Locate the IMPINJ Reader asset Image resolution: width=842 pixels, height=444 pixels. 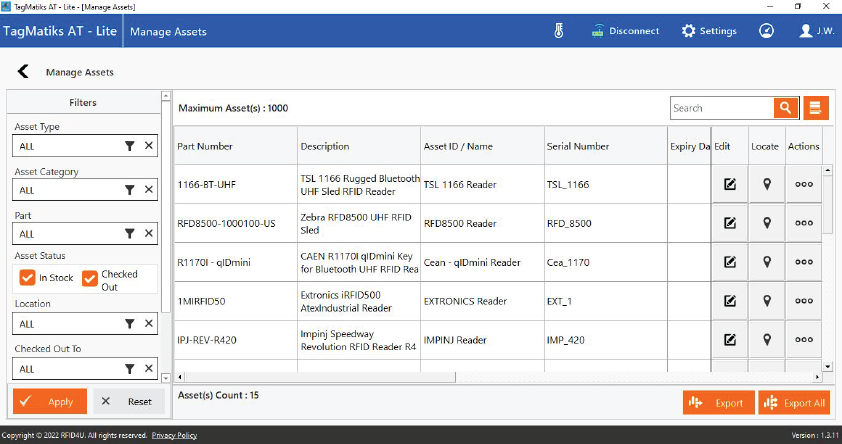pos(767,339)
